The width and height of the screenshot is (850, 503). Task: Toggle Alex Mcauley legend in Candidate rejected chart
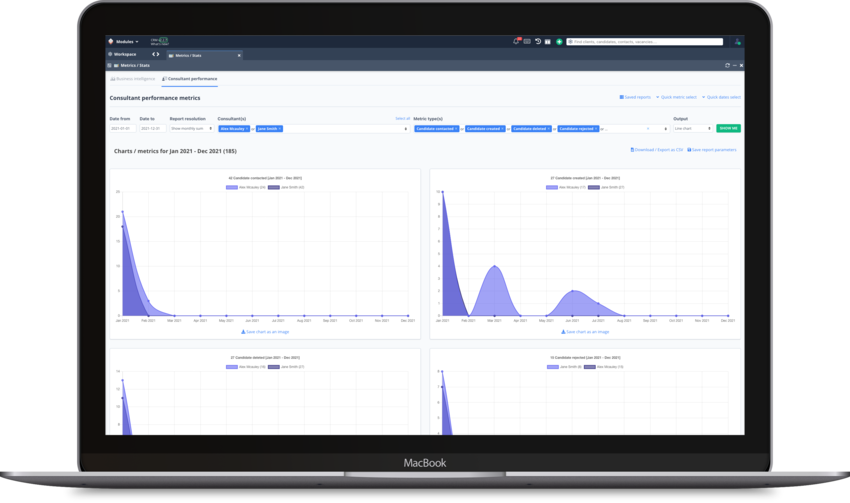(603, 367)
